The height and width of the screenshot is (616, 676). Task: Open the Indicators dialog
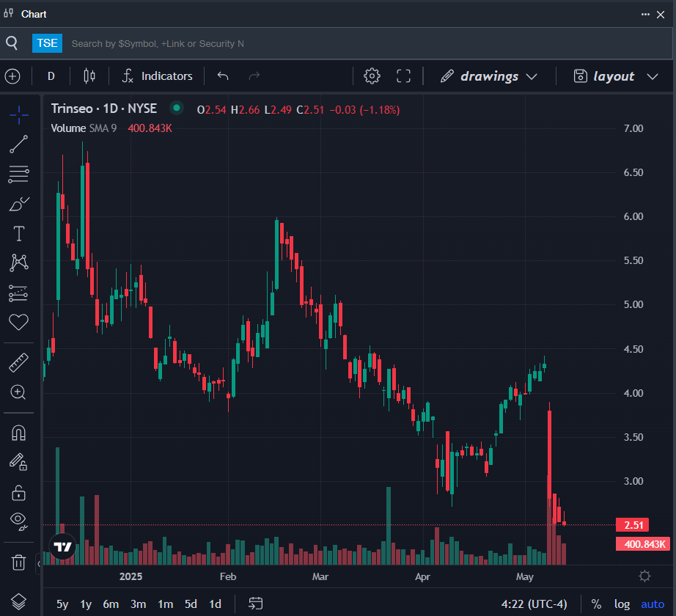point(157,76)
